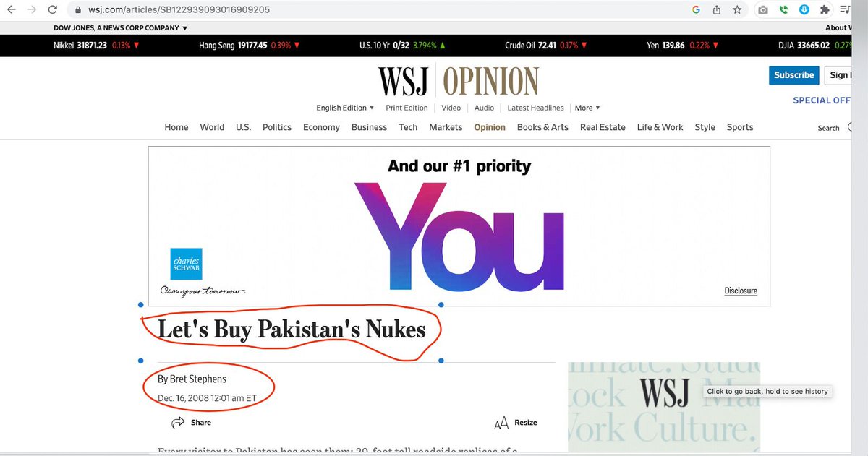The width and height of the screenshot is (868, 456).
Task: Go to the Style section
Action: (x=705, y=127)
